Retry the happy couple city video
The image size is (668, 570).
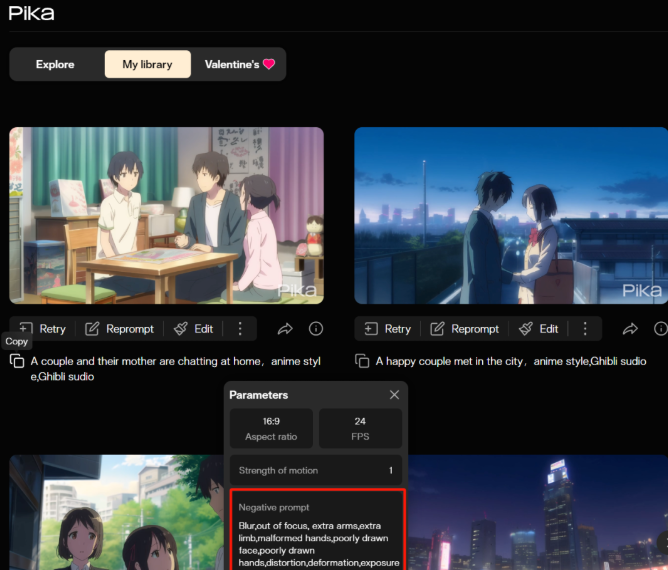(388, 328)
